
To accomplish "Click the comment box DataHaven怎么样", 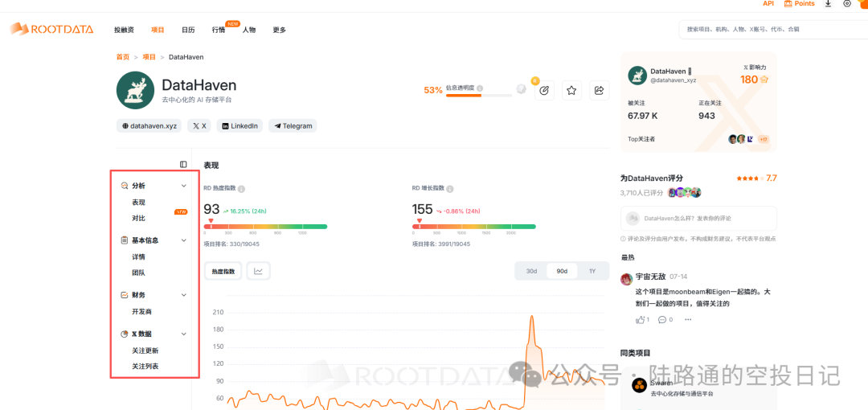I will pos(698,219).
